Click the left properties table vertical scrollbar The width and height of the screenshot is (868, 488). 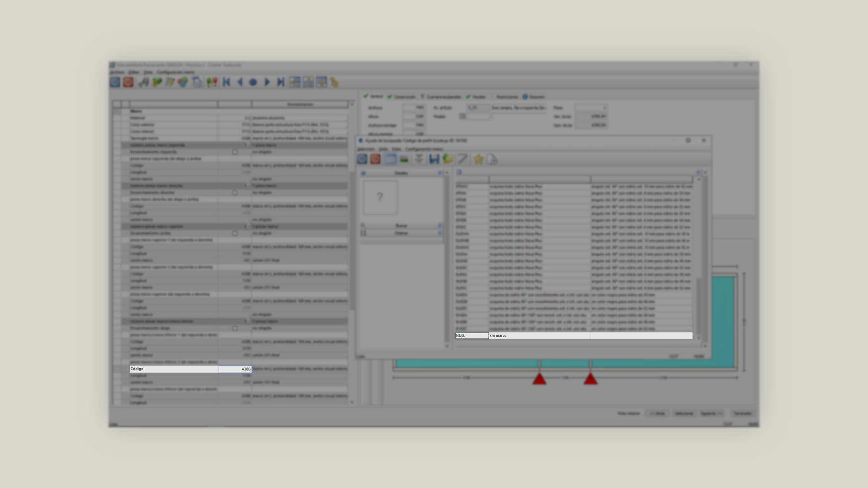[x=352, y=253]
